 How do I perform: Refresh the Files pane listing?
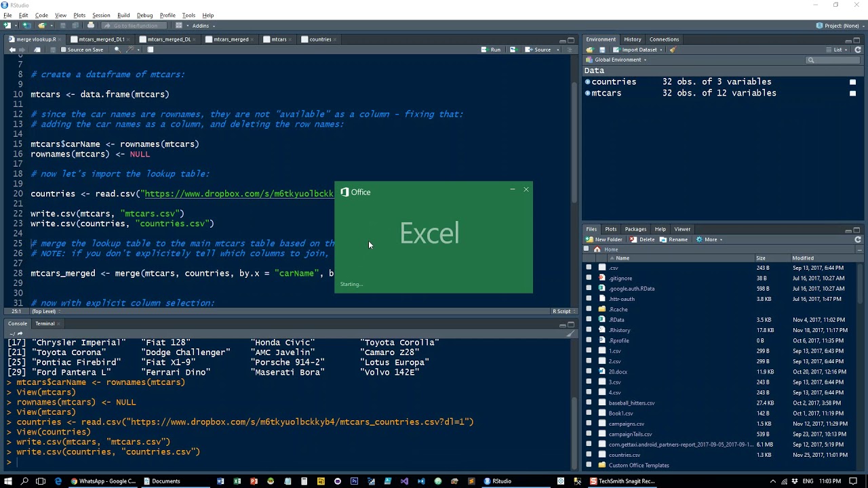858,239
